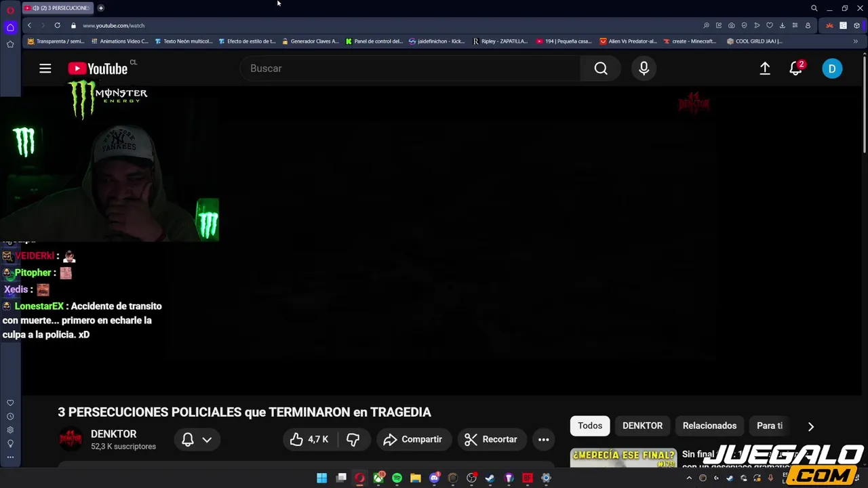Screen dimensions: 868x488
Task: Click the YouTube search magnifier button
Action: pos(601,68)
